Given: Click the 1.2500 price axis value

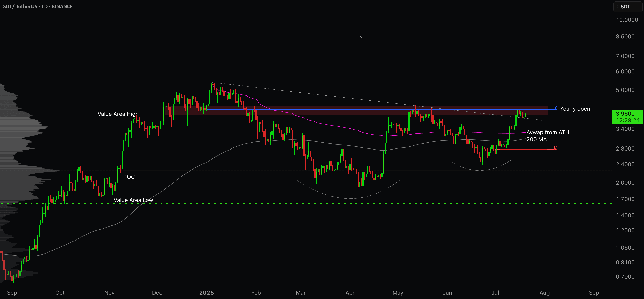Looking at the screenshot, I should tap(625, 230).
